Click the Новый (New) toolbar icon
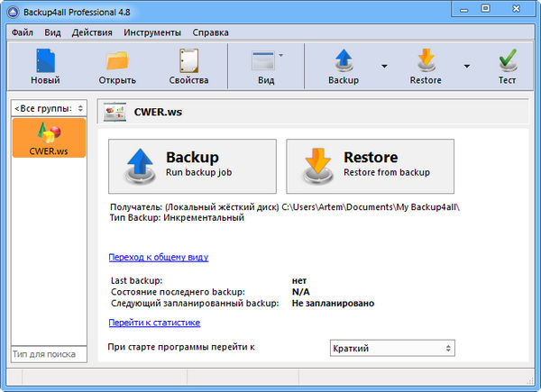The width and height of the screenshot is (541, 392). click(x=45, y=61)
